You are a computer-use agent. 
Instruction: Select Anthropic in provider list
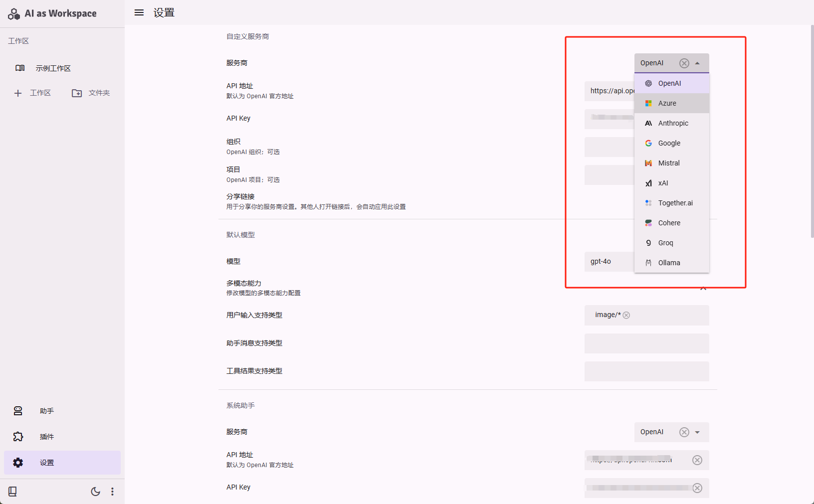click(672, 123)
